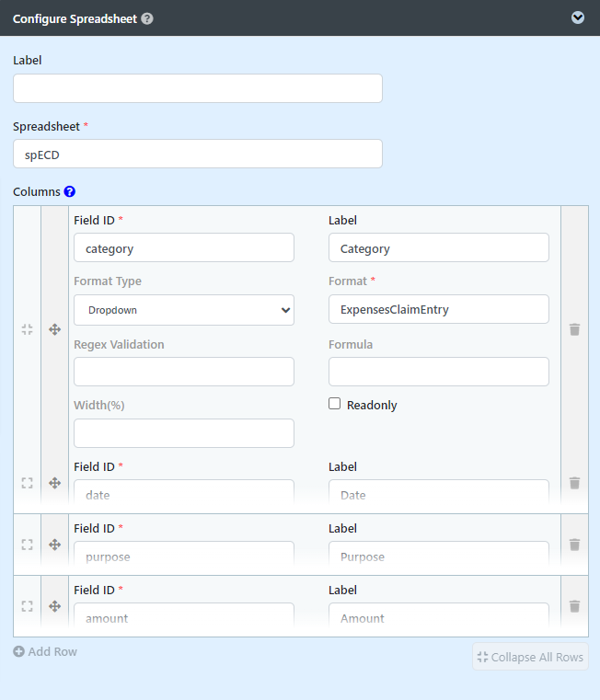Collapse the expanded category row
Screen dimensions: 600x700
[27, 329]
